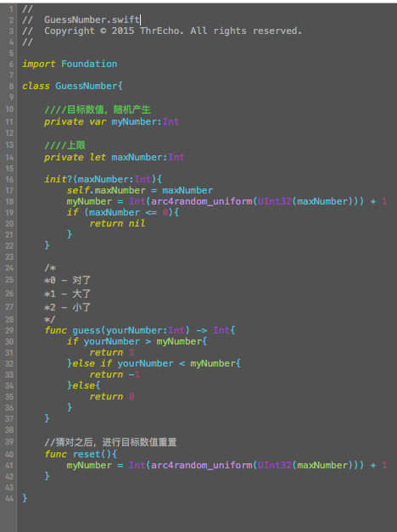
Task: Click the '-> Int{' return type of guess
Action: pyautogui.click(x=215, y=330)
